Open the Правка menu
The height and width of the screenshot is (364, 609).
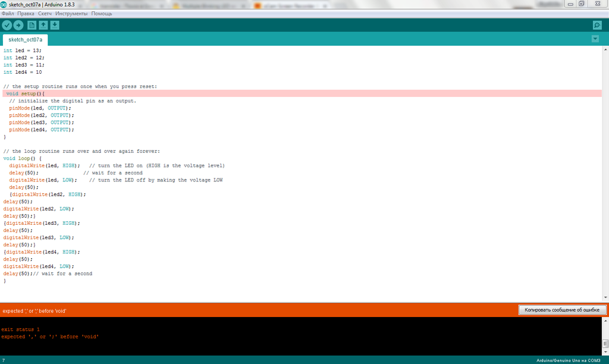[25, 12]
